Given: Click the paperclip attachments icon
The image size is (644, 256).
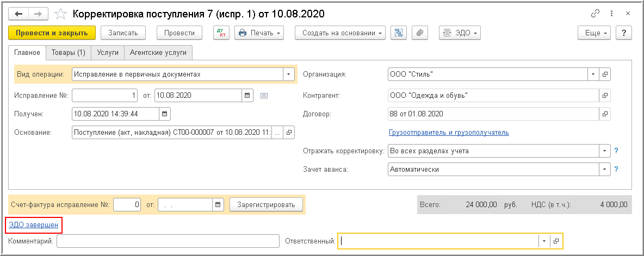Looking at the screenshot, I should point(419,33).
